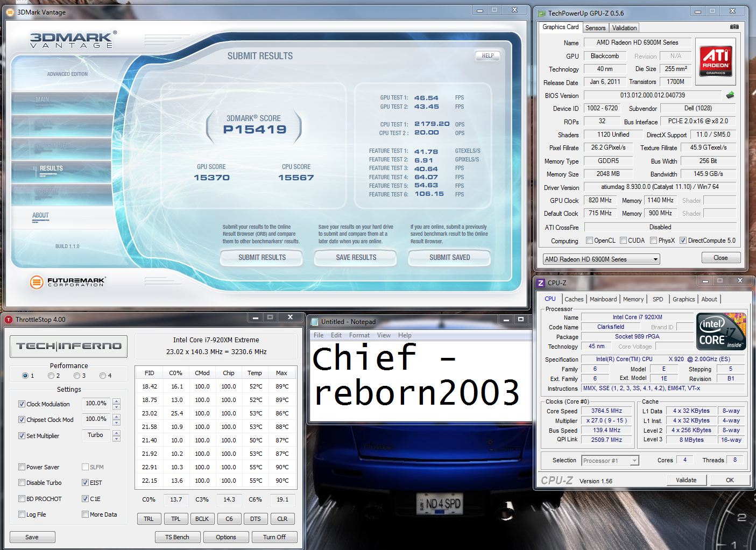The height and width of the screenshot is (550, 756).
Task: Switch to the CPU-Z SPD tab
Action: [658, 299]
